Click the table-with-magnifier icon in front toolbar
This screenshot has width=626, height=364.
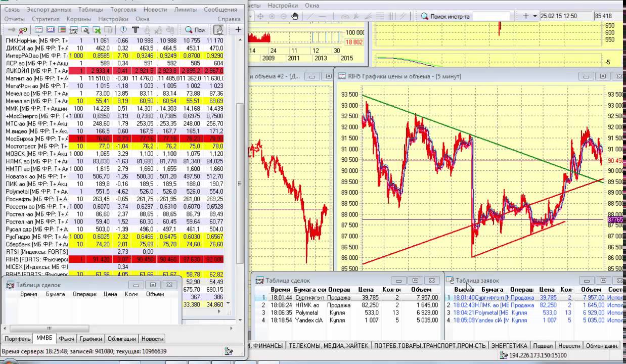(x=85, y=30)
